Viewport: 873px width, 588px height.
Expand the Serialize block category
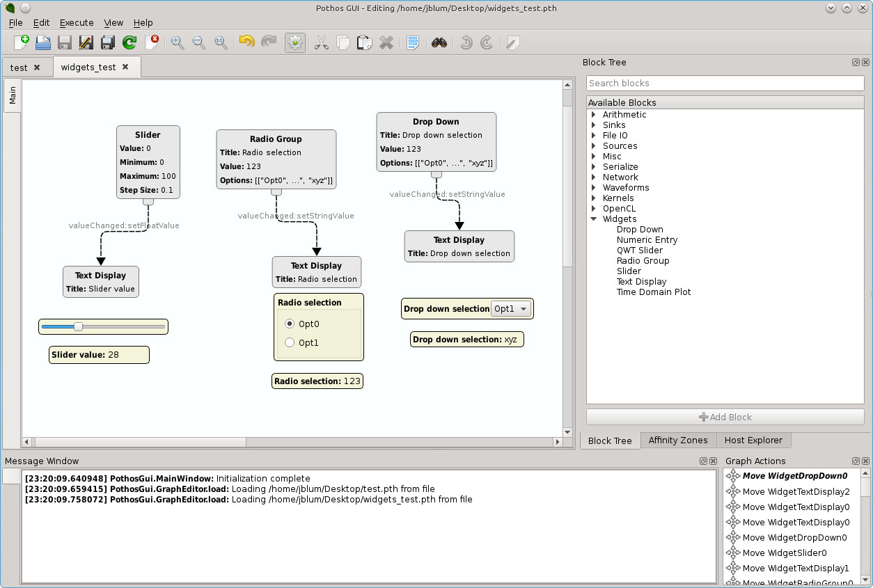click(594, 167)
